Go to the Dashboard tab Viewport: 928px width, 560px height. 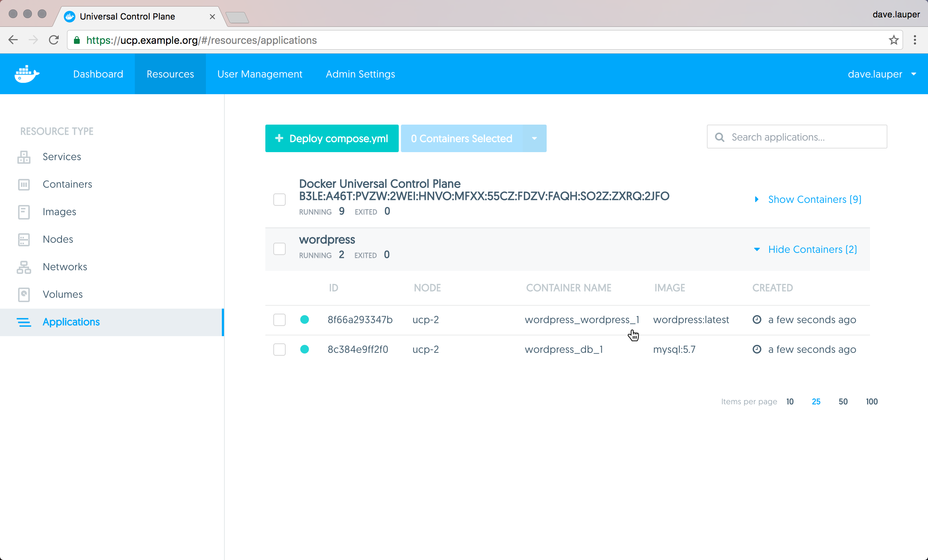(x=98, y=74)
